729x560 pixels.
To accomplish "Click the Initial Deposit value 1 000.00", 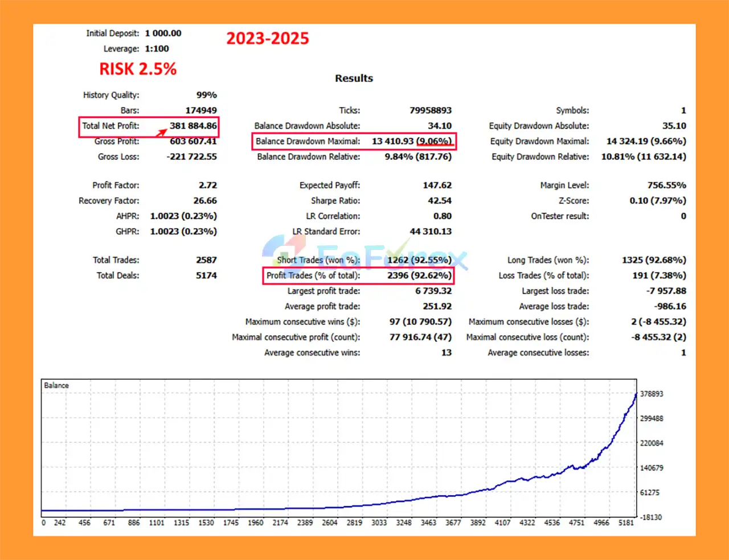I will [x=163, y=33].
